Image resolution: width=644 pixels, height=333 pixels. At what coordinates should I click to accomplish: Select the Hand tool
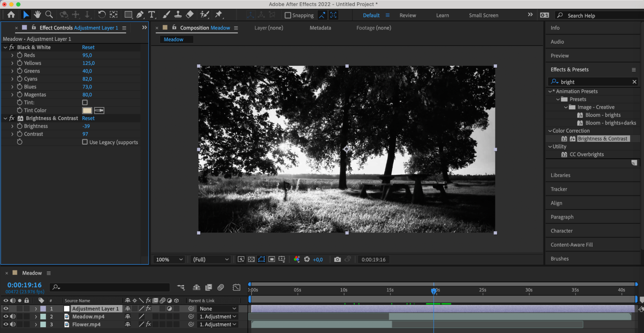click(x=37, y=14)
